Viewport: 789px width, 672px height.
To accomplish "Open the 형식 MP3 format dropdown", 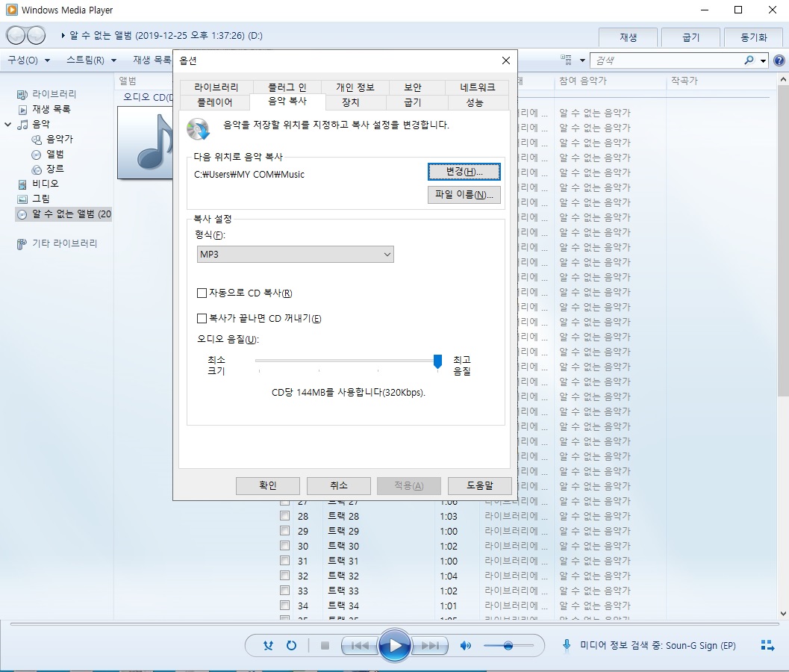I will (x=296, y=254).
